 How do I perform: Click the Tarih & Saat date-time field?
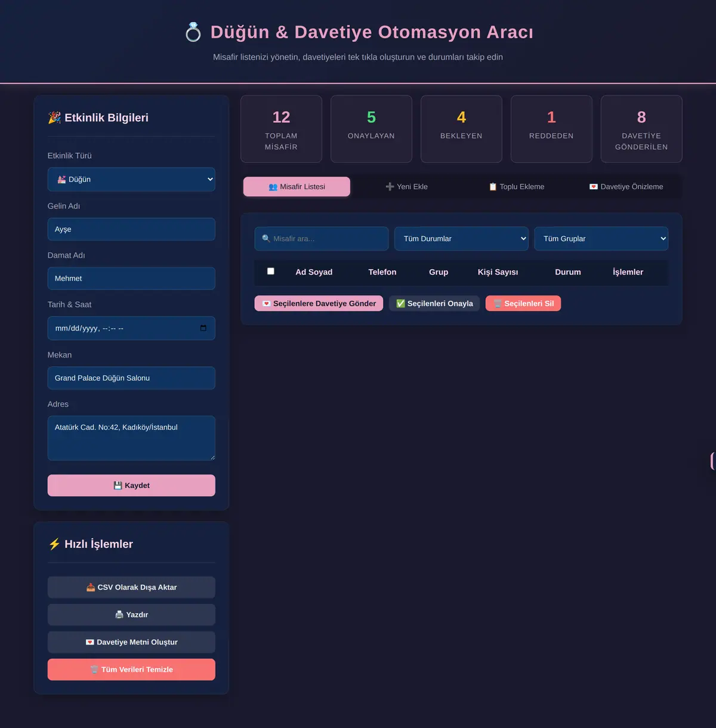(x=131, y=328)
